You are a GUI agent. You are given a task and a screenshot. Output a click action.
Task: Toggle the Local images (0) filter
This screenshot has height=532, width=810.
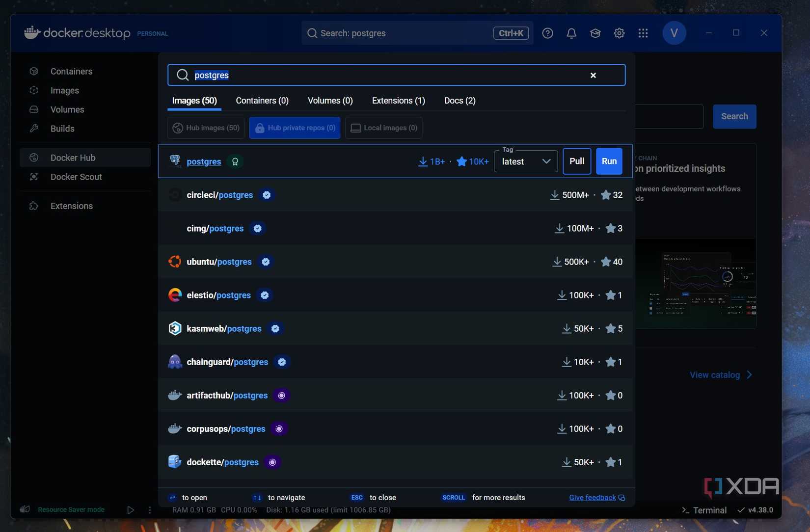click(383, 128)
